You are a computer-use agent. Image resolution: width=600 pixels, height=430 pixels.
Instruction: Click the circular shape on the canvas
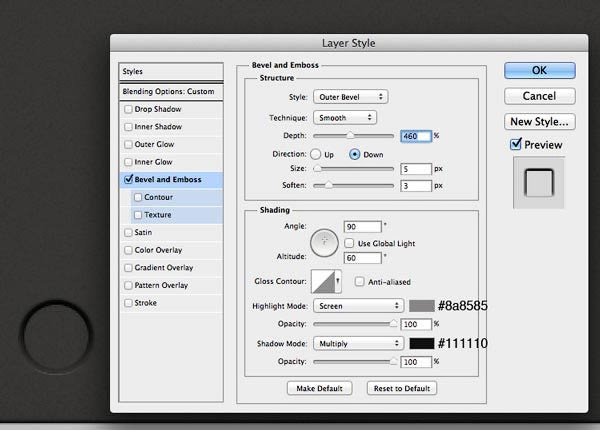click(x=56, y=337)
